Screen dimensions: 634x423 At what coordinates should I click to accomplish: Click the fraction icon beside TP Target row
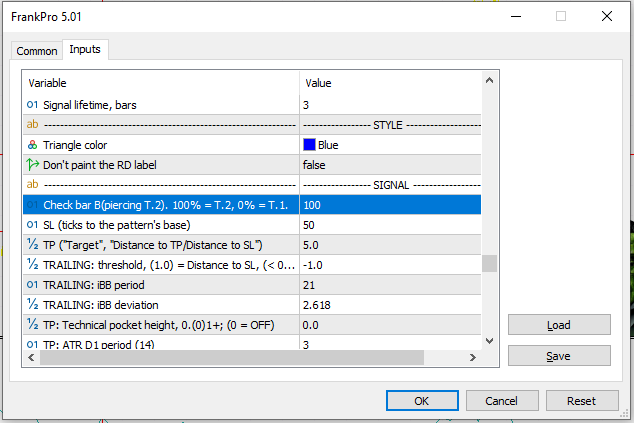click(x=32, y=245)
